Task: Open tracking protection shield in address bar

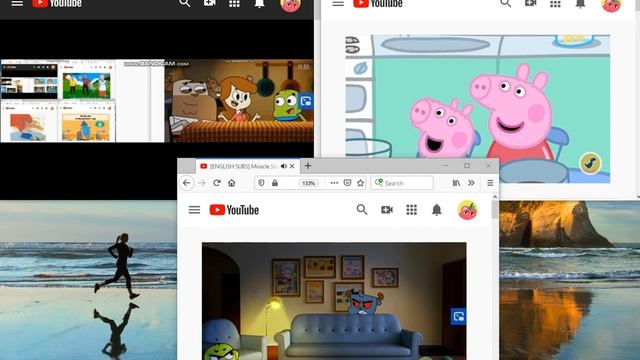Action: pyautogui.click(x=261, y=183)
